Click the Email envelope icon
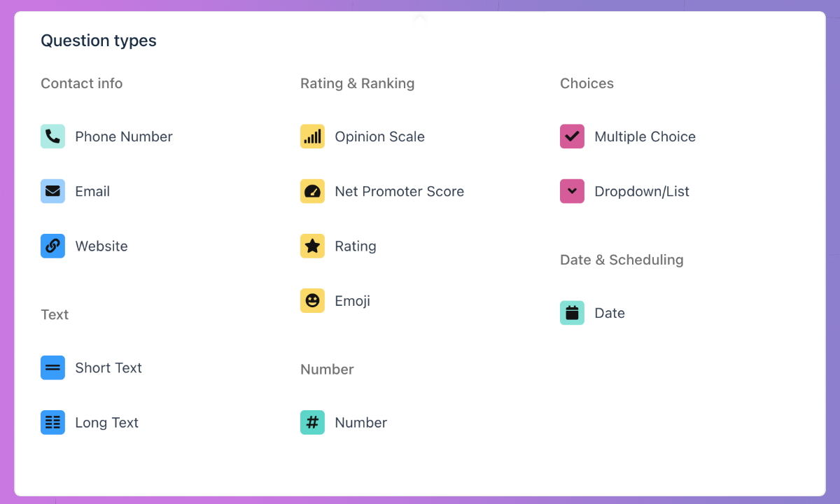 point(52,191)
